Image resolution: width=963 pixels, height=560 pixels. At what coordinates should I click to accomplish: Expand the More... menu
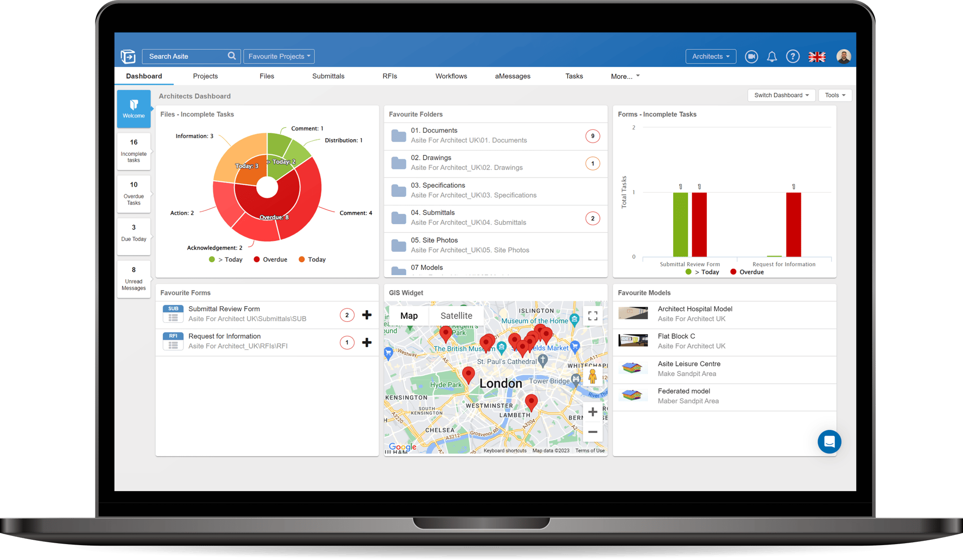click(x=625, y=76)
